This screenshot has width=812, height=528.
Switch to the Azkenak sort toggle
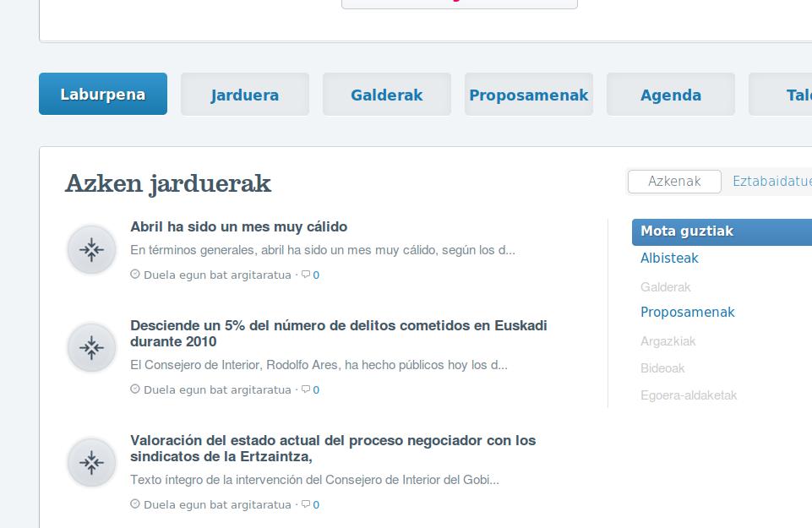coord(674,182)
